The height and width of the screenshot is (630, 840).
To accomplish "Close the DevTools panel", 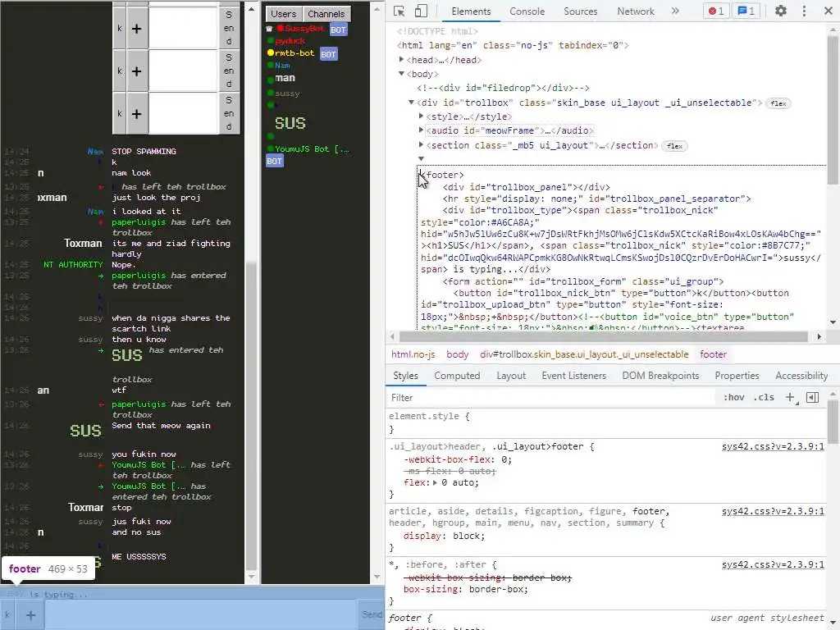I will point(828,11).
